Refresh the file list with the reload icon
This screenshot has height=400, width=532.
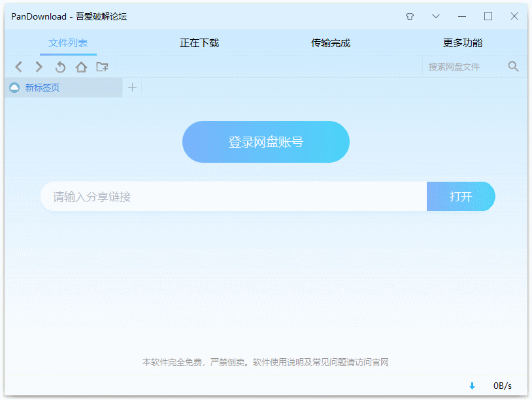[59, 66]
